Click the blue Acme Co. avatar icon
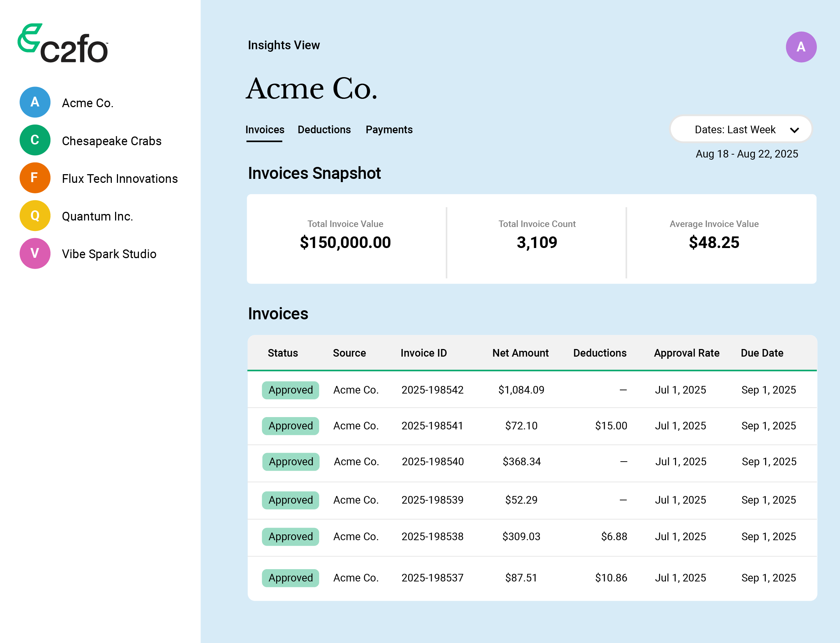This screenshot has height=643, width=840. click(x=35, y=102)
